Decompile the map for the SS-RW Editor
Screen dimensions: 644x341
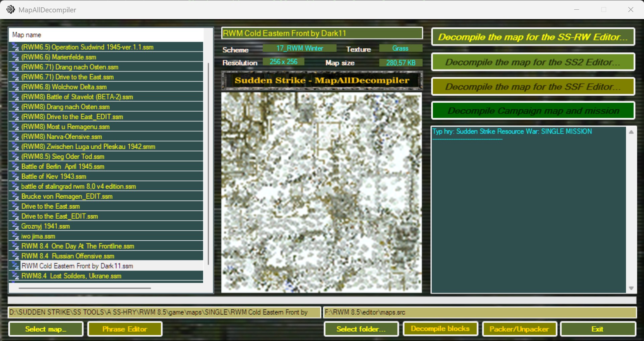coord(533,37)
